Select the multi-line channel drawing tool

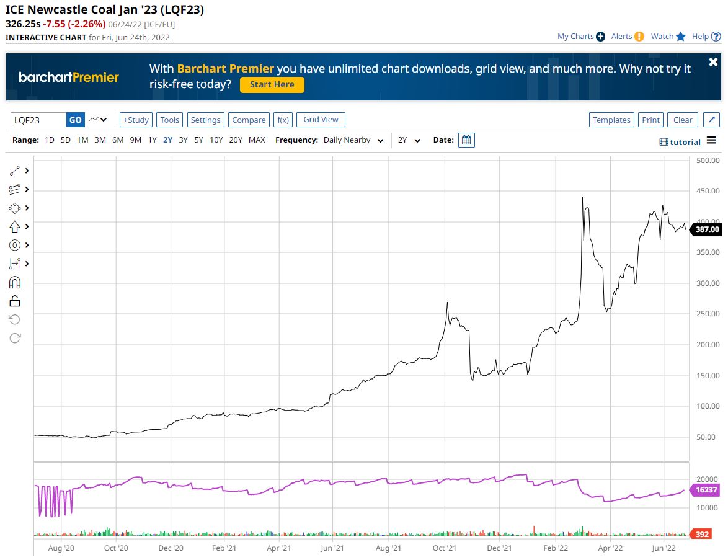coord(15,189)
